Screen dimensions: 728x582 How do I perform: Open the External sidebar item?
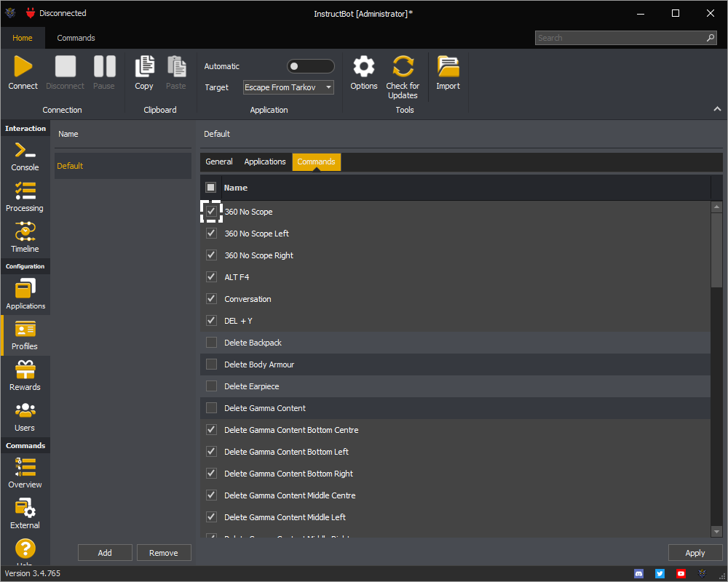click(25, 514)
